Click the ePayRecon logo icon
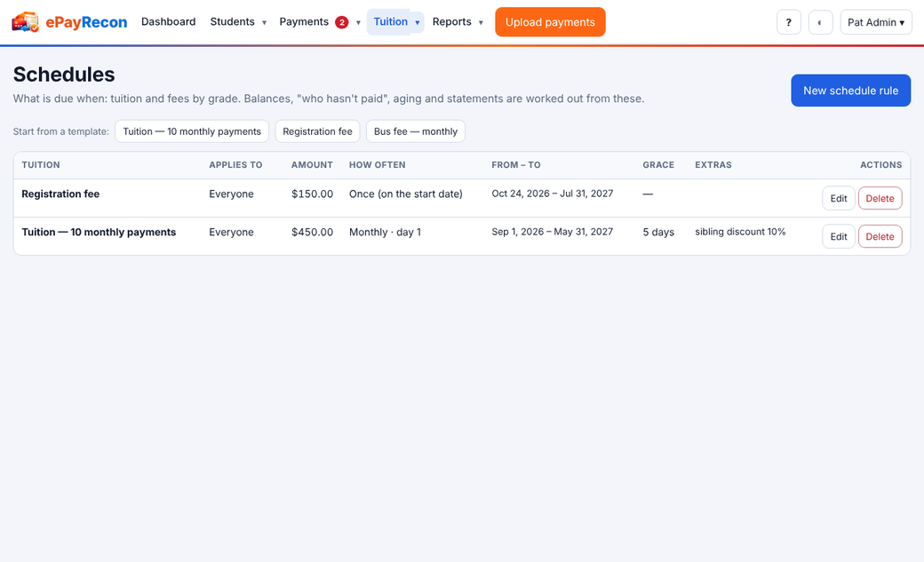The height and width of the screenshot is (562, 924). (26, 22)
